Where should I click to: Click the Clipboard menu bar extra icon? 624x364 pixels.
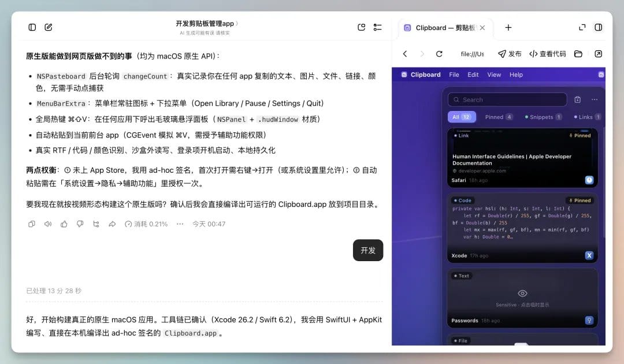(601, 75)
